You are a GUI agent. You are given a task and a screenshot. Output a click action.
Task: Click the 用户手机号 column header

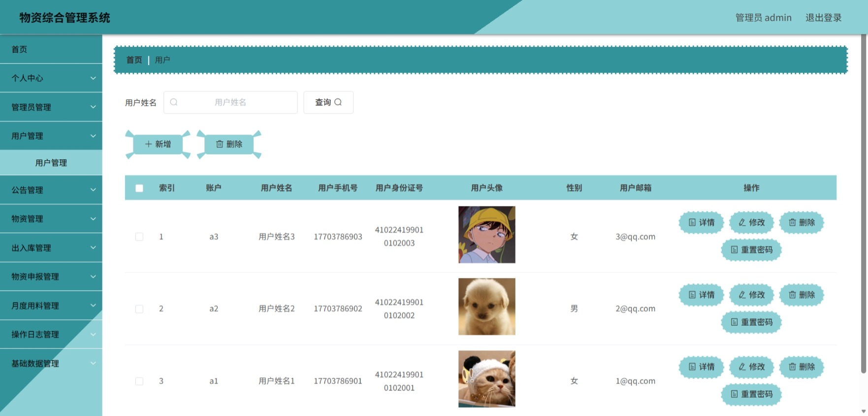(338, 188)
